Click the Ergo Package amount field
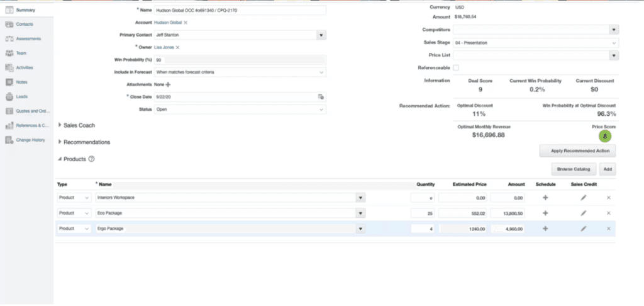644x306 pixels. 508,229
